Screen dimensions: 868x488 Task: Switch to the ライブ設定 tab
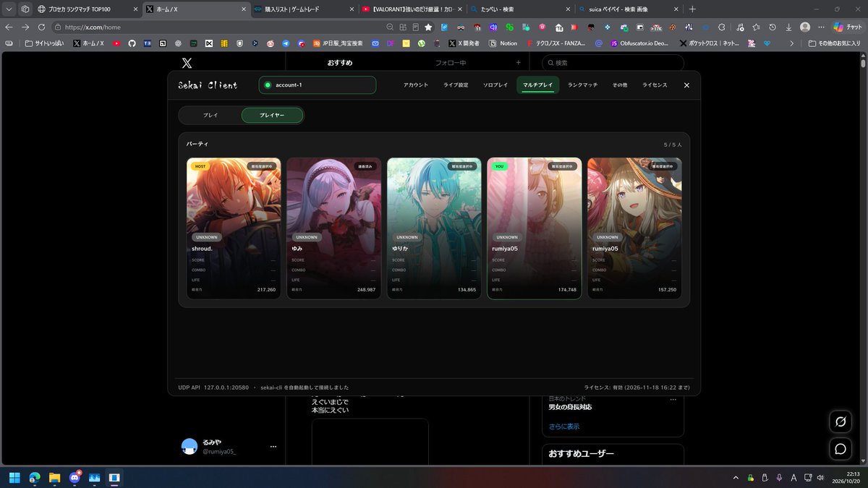[x=456, y=85]
